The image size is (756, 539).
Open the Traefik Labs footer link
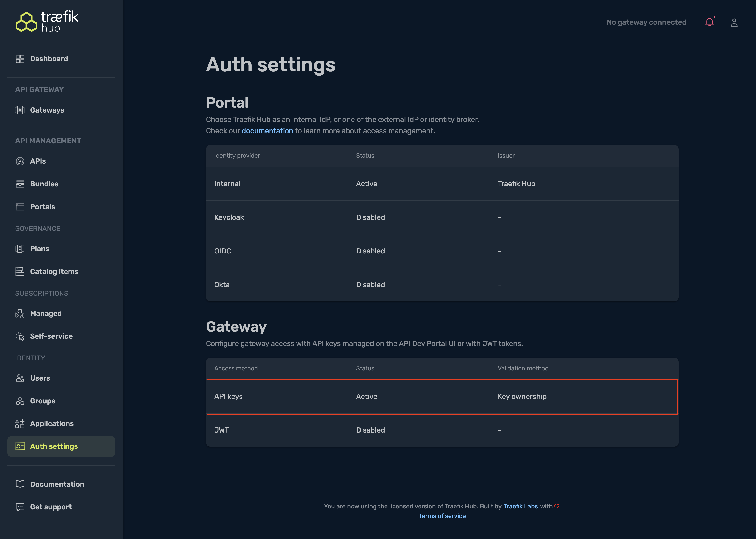(520, 506)
